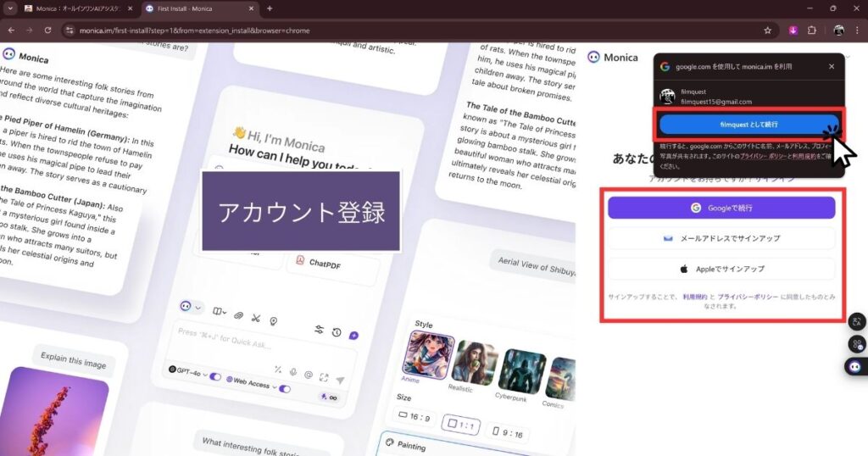Toggle the Web Access switch
The image size is (868, 456).
click(285, 389)
